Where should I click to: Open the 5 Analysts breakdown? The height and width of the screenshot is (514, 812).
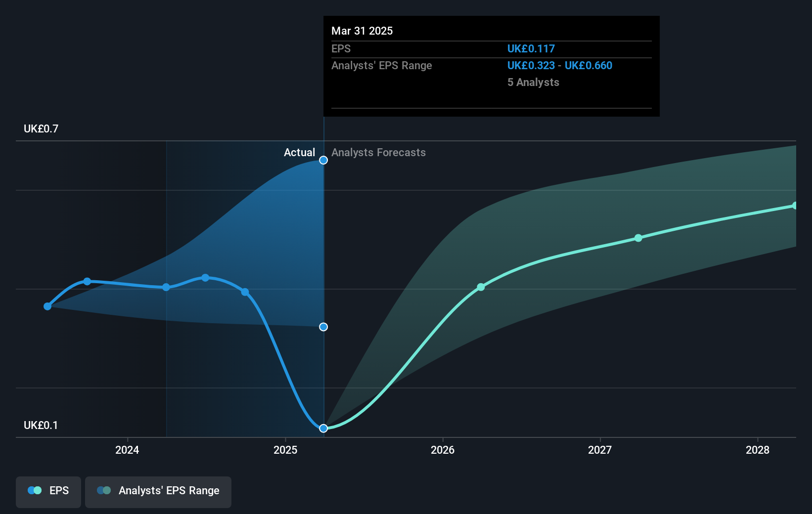[533, 83]
